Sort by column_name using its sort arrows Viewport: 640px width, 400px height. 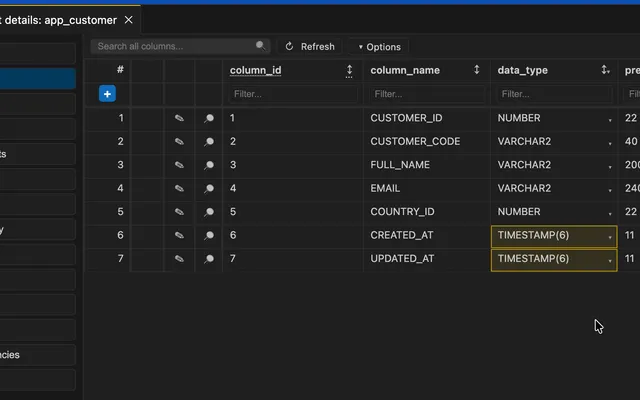tap(476, 70)
